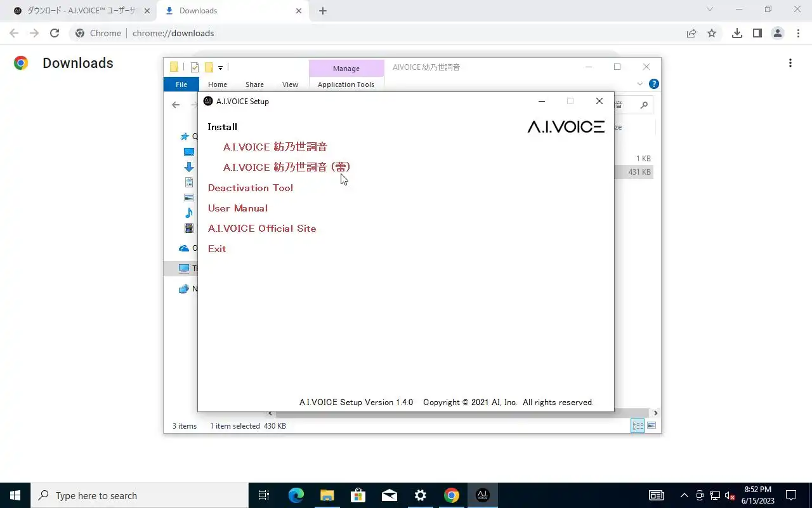This screenshot has width=812, height=508.
Task: Open the Customize Quick Access Toolbar dropdown
Action: [x=220, y=67]
